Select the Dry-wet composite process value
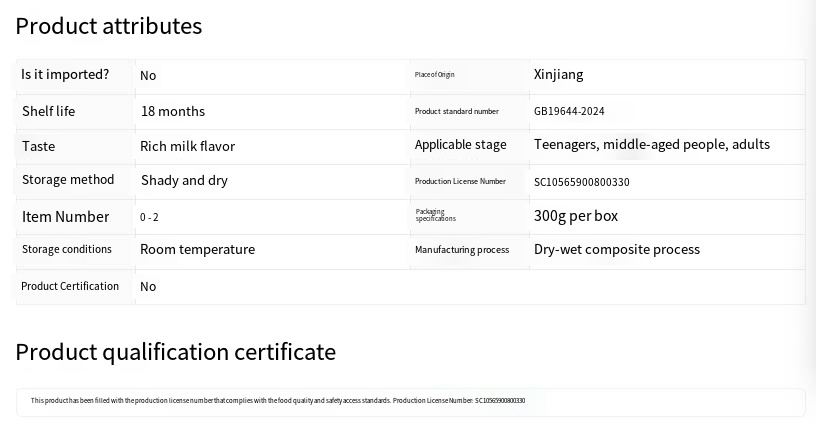816x433 pixels. (616, 250)
